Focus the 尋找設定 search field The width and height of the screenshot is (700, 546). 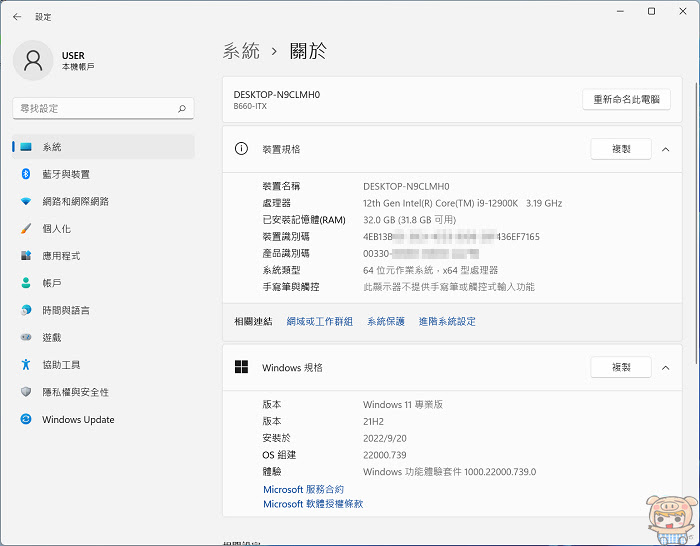[x=103, y=108]
